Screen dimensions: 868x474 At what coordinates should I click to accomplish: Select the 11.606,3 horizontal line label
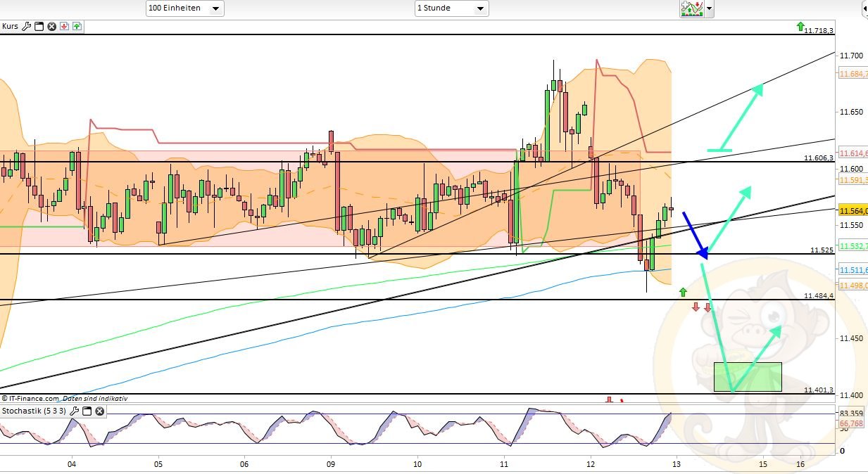click(x=818, y=158)
